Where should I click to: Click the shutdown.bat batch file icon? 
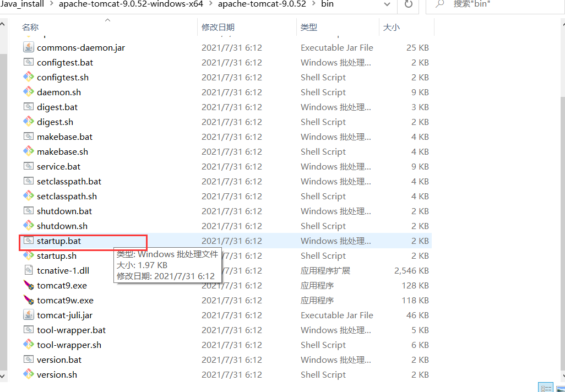point(29,211)
